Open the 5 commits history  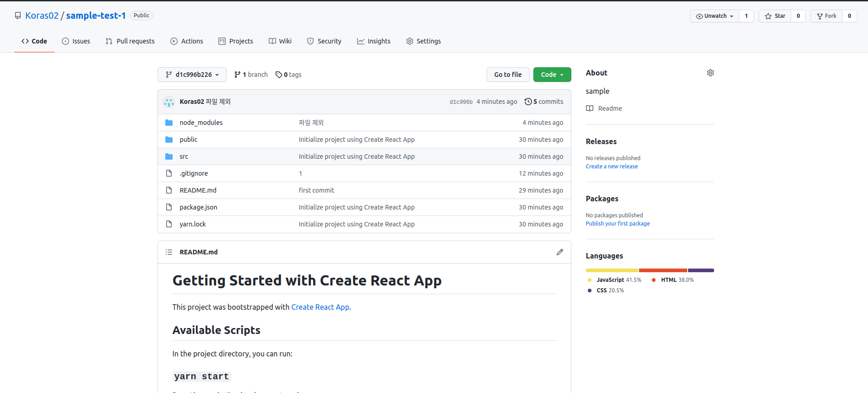point(544,102)
